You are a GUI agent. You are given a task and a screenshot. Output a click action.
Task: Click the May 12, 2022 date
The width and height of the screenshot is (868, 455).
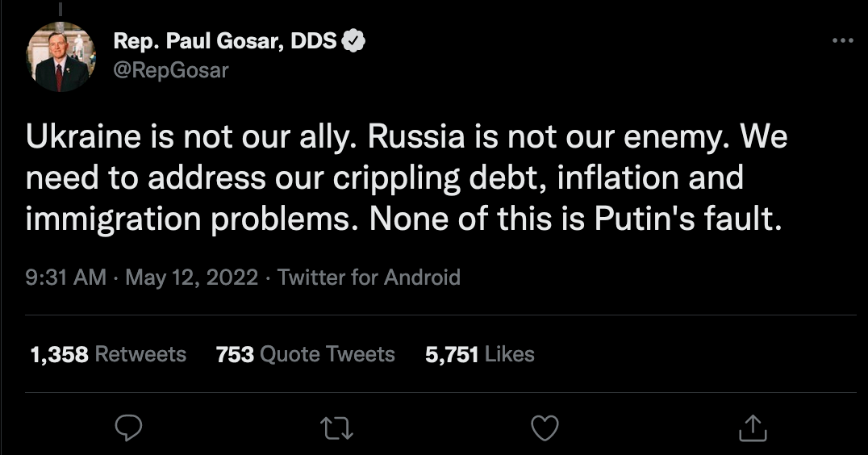tap(192, 278)
